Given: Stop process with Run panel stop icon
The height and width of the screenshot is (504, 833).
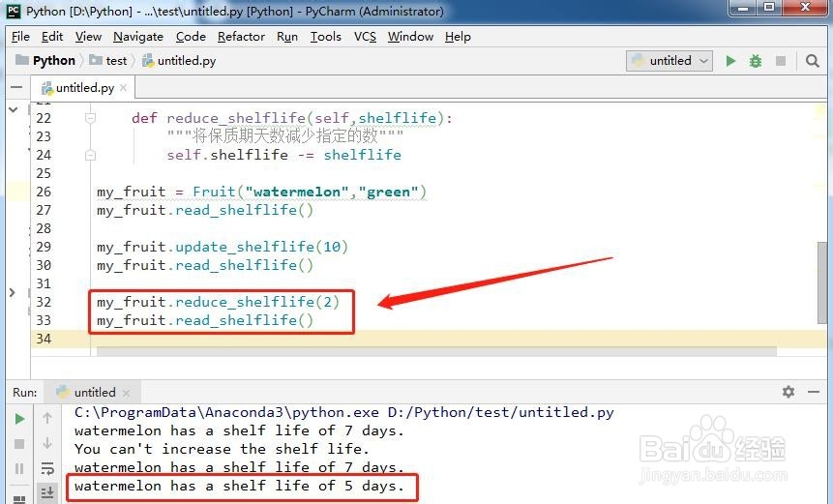Looking at the screenshot, I should [19, 443].
